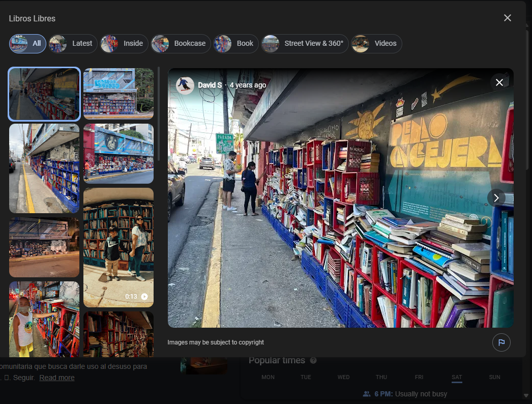The height and width of the screenshot is (404, 532).
Task: Open David S profile avatar
Action: coord(185,85)
